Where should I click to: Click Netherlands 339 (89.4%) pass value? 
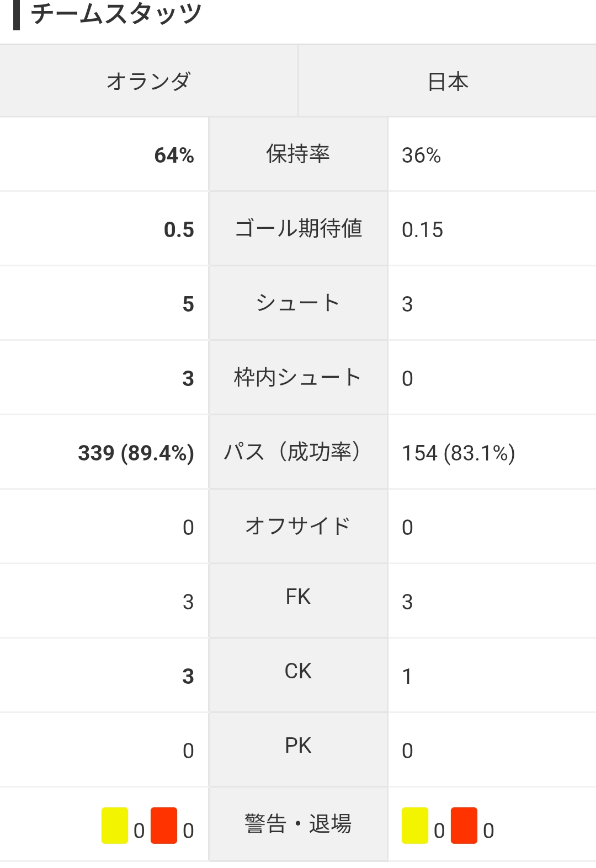coord(136,453)
